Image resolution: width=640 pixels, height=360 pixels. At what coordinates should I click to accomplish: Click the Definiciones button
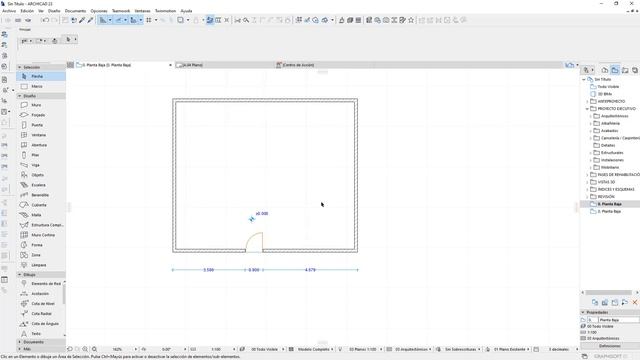tap(610, 346)
